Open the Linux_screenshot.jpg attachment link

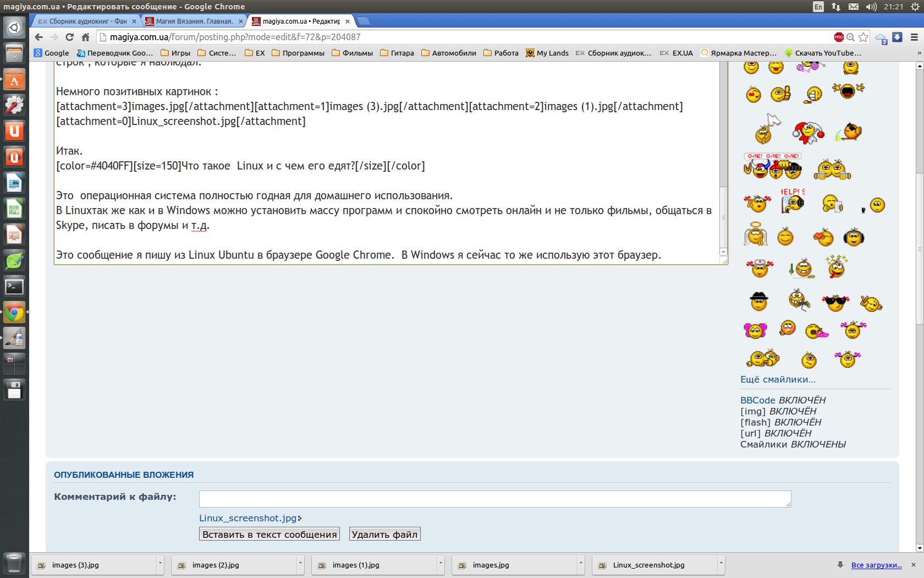[248, 518]
